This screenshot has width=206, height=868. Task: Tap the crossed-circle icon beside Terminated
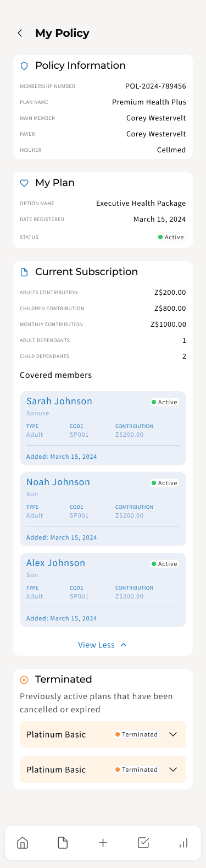24,680
